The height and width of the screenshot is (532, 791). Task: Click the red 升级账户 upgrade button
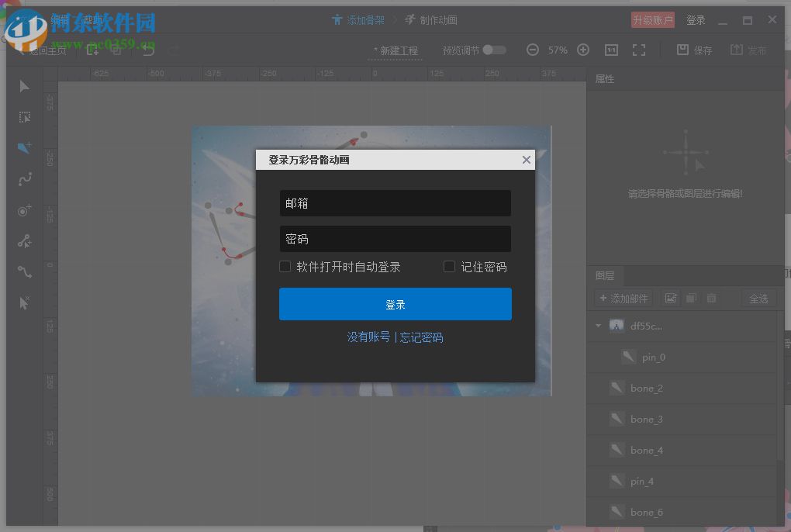(653, 20)
